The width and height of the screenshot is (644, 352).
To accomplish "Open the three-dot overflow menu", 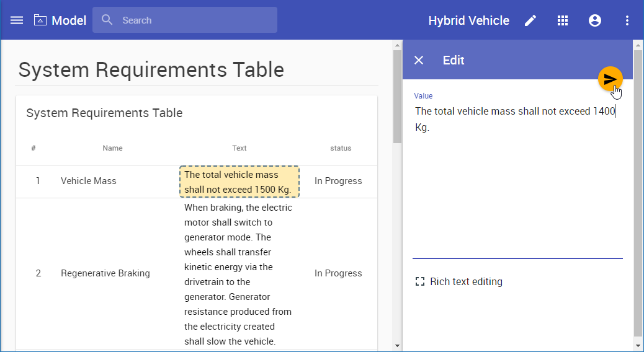I will click(627, 20).
